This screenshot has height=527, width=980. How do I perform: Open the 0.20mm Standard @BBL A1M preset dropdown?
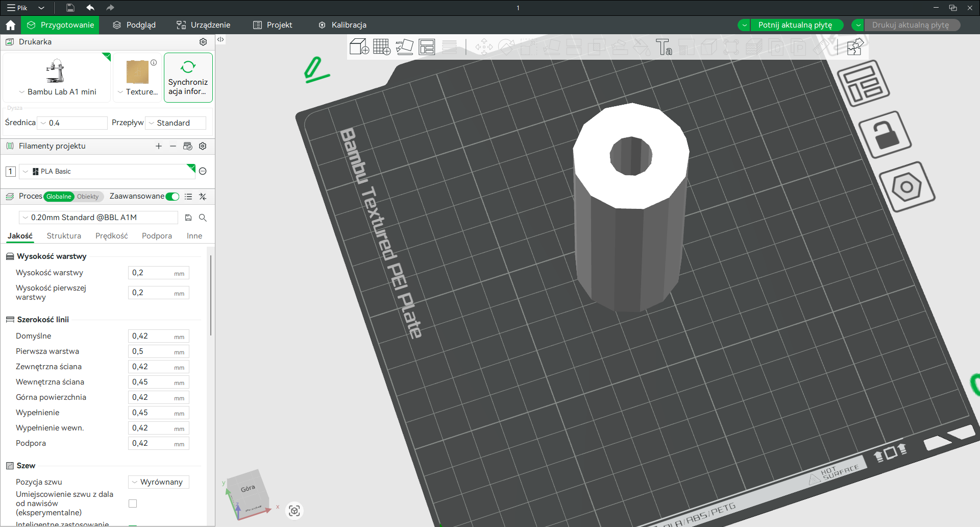click(99, 218)
